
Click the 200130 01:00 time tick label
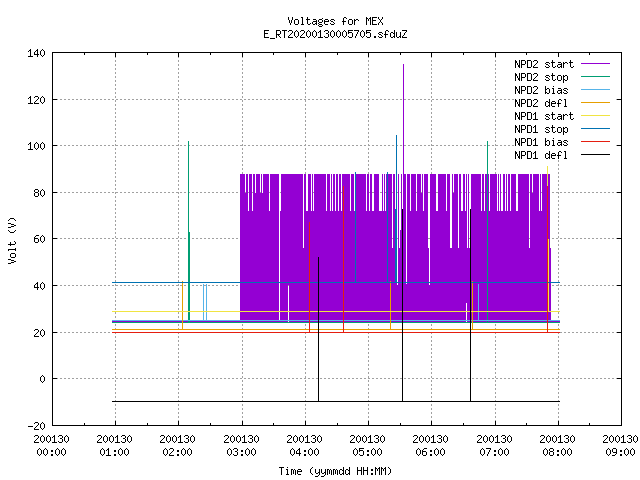[x=115, y=446]
